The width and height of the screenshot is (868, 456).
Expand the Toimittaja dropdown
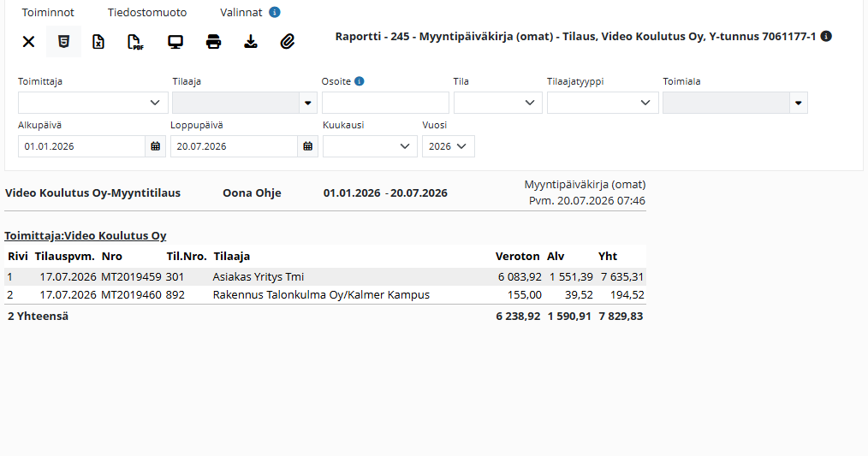pyautogui.click(x=93, y=103)
